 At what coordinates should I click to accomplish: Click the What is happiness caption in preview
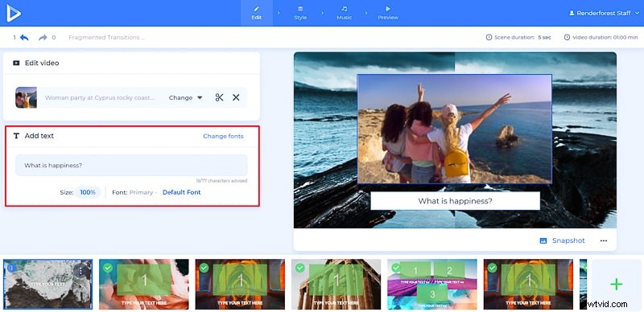pyautogui.click(x=455, y=201)
